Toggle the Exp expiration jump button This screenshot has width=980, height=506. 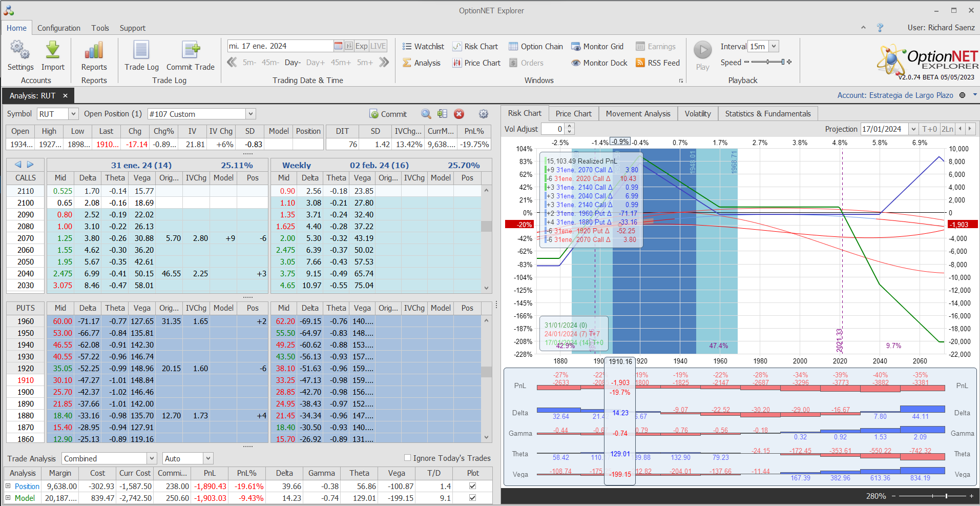(x=362, y=46)
